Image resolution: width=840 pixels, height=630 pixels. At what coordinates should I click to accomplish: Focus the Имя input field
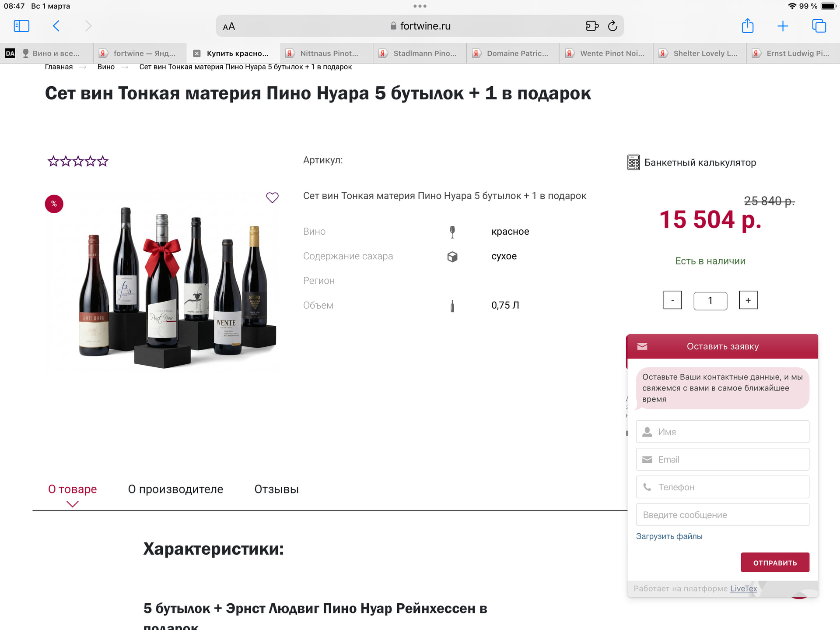722,432
